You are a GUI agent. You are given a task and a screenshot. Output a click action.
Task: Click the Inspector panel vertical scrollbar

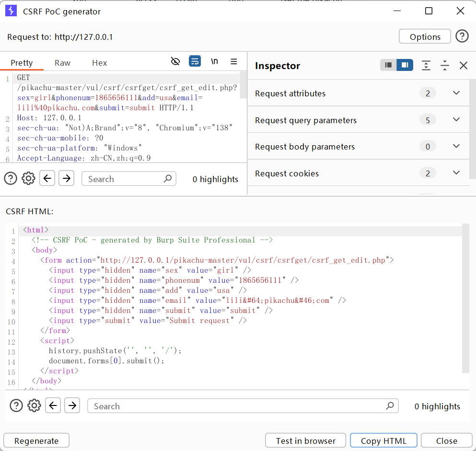coord(472,129)
